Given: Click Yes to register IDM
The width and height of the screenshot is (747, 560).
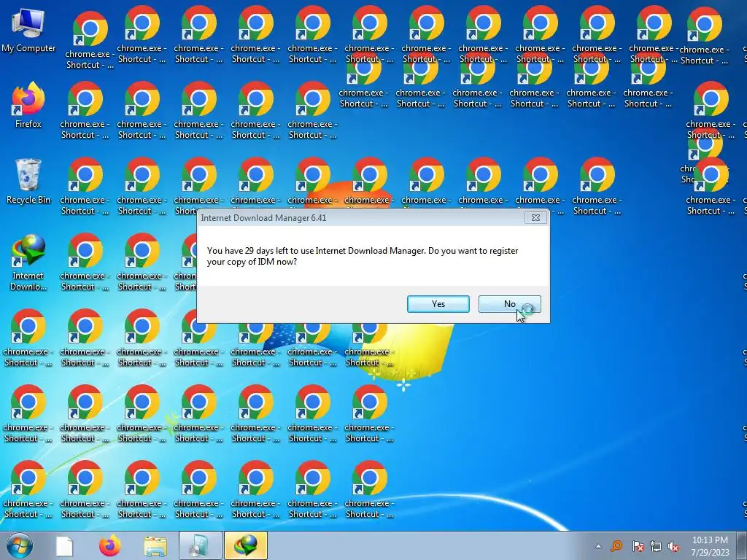Looking at the screenshot, I should [x=438, y=304].
